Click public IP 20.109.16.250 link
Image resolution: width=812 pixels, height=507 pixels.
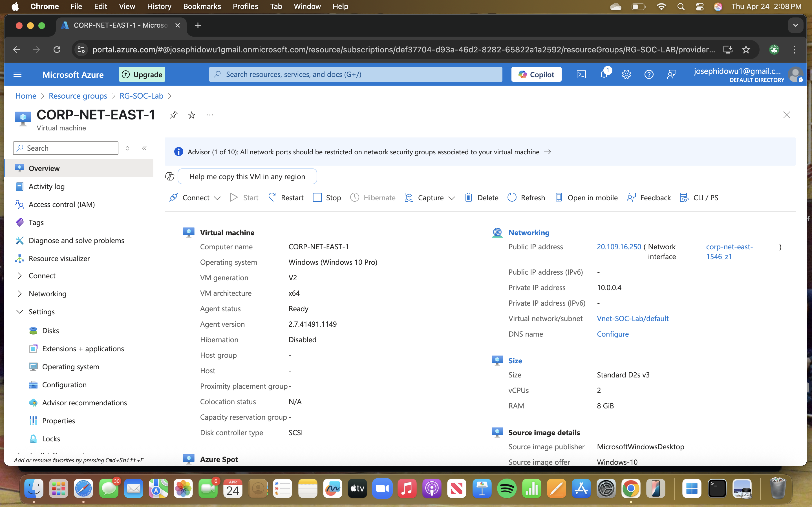(x=619, y=247)
